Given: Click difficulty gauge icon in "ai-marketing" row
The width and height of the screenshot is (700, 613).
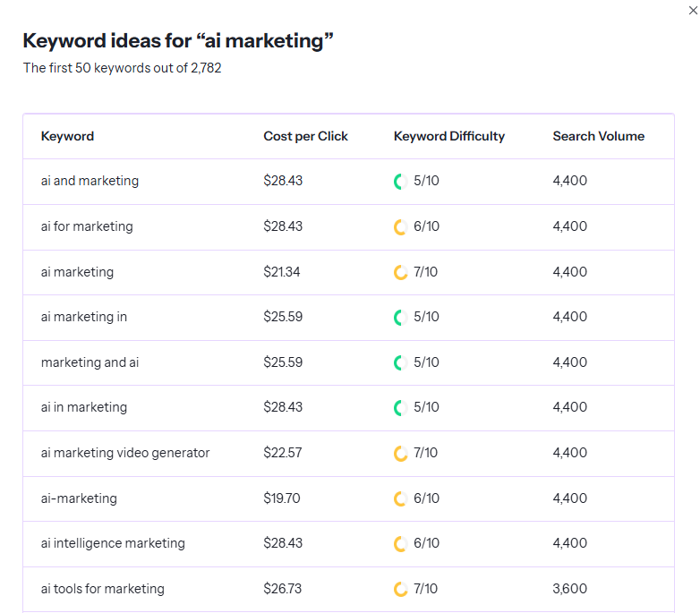Looking at the screenshot, I should [400, 498].
